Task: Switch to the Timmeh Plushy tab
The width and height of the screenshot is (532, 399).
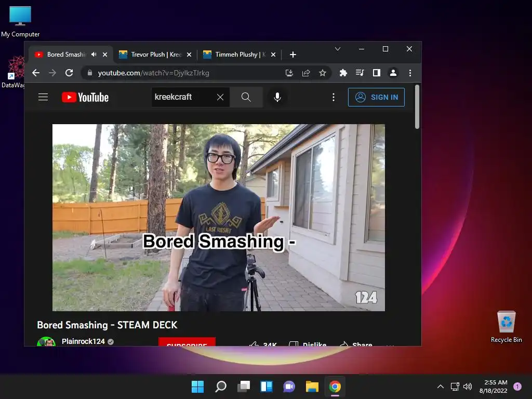Action: tap(239, 54)
